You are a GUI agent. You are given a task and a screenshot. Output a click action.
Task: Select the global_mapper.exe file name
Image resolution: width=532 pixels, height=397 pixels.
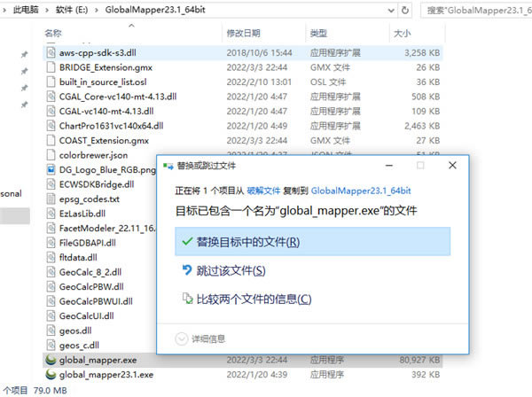98,360
